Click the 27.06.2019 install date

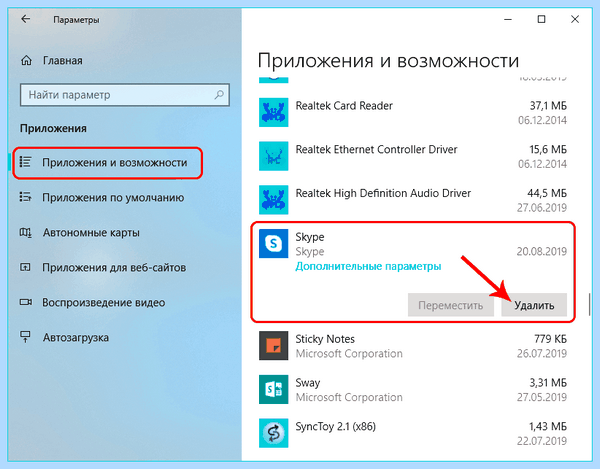click(541, 208)
